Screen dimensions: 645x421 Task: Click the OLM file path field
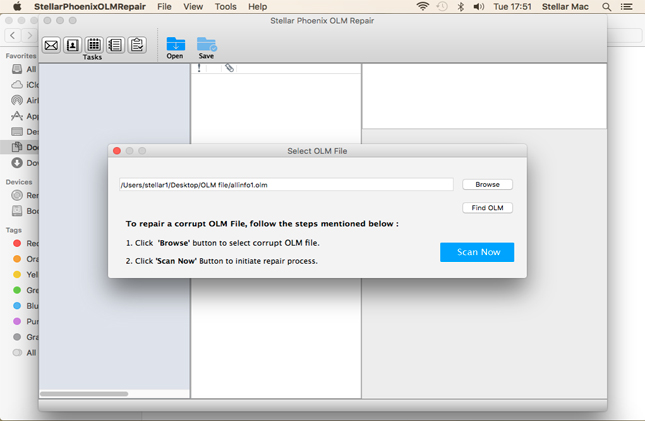click(285, 185)
